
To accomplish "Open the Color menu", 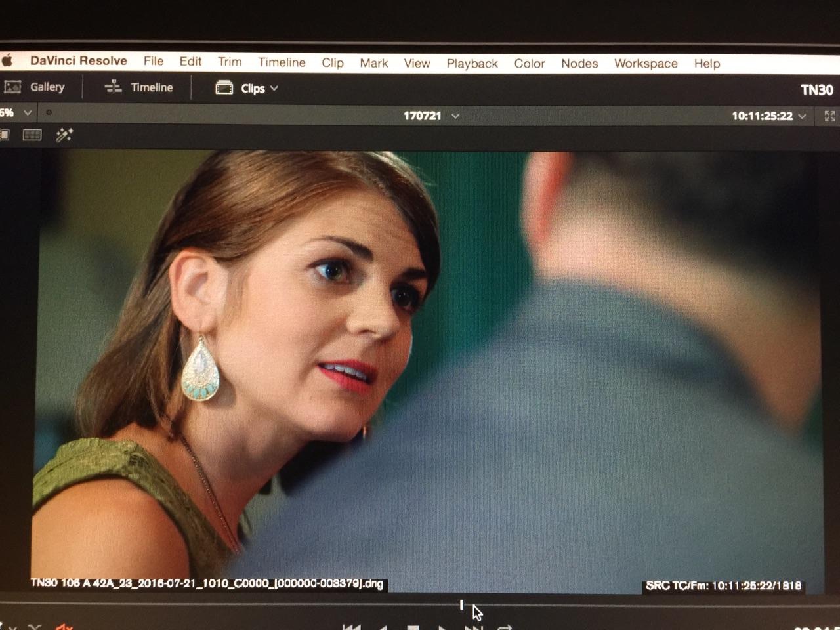I will click(530, 64).
